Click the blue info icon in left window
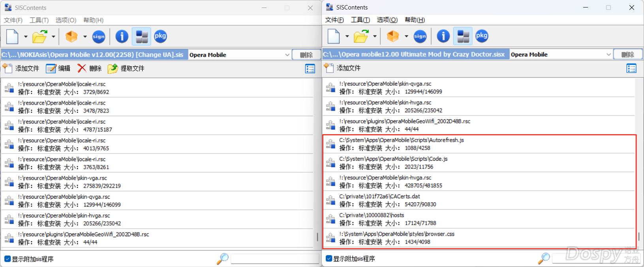 [x=122, y=37]
